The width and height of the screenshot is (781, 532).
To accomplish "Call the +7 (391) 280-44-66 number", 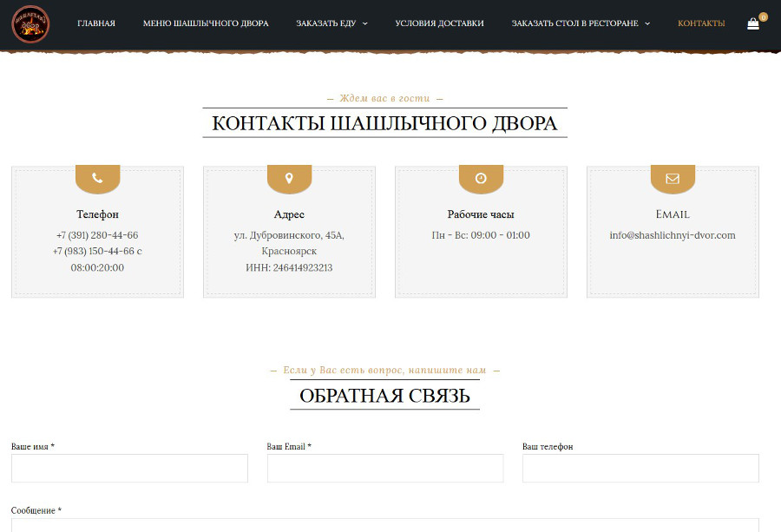I will [x=97, y=235].
